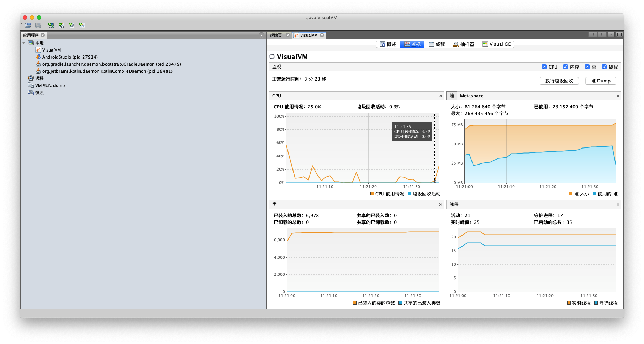
Task: Close the 类 chart panel
Action: 441,205
